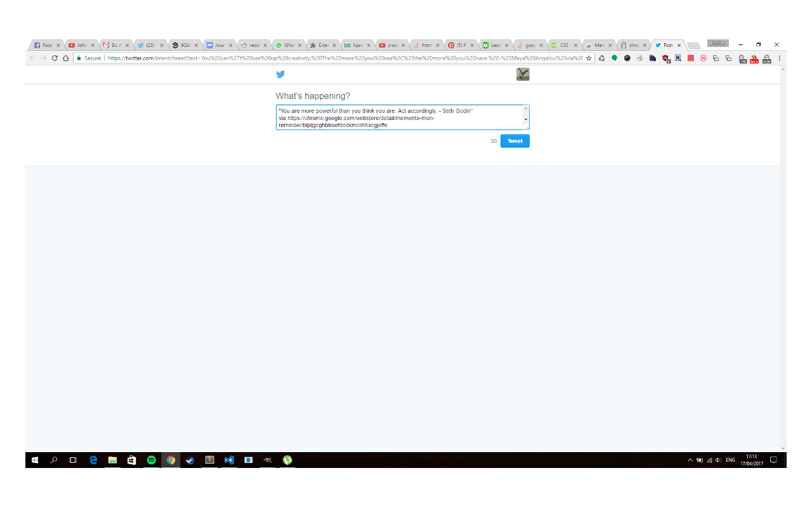The height and width of the screenshot is (508, 812).
Task: Switch to the Extensions tab
Action: 322,45
